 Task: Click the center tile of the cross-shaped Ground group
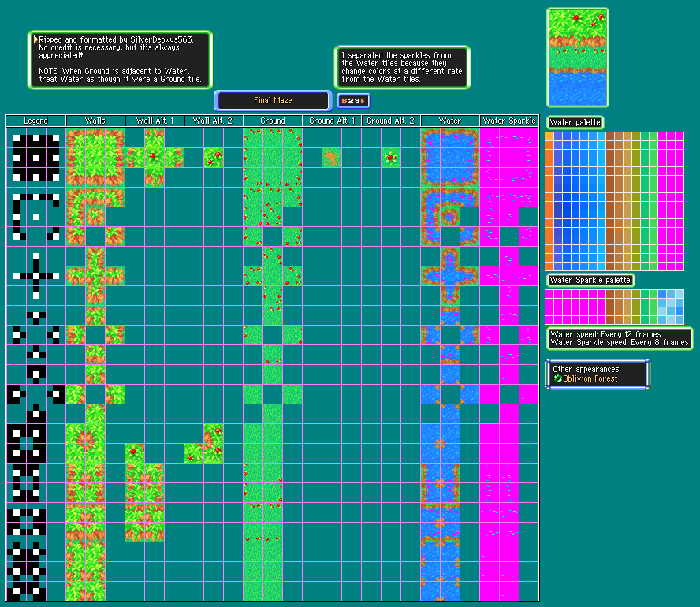click(273, 276)
